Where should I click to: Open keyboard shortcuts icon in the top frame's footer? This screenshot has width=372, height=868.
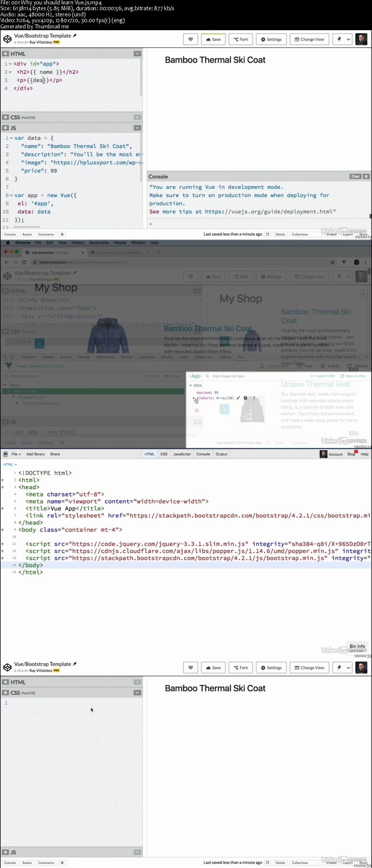pos(62,235)
